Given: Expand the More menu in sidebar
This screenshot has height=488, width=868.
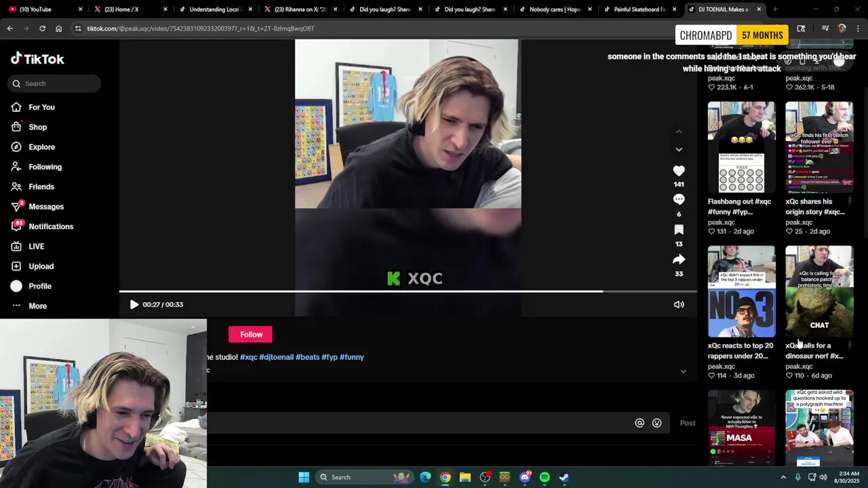Looking at the screenshot, I should pyautogui.click(x=29, y=306).
